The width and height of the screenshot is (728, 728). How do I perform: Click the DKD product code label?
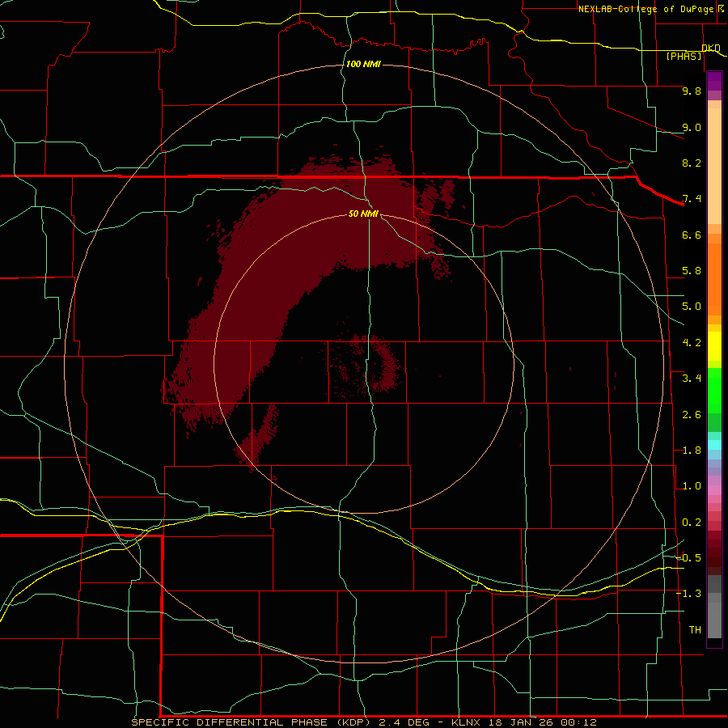(710, 48)
